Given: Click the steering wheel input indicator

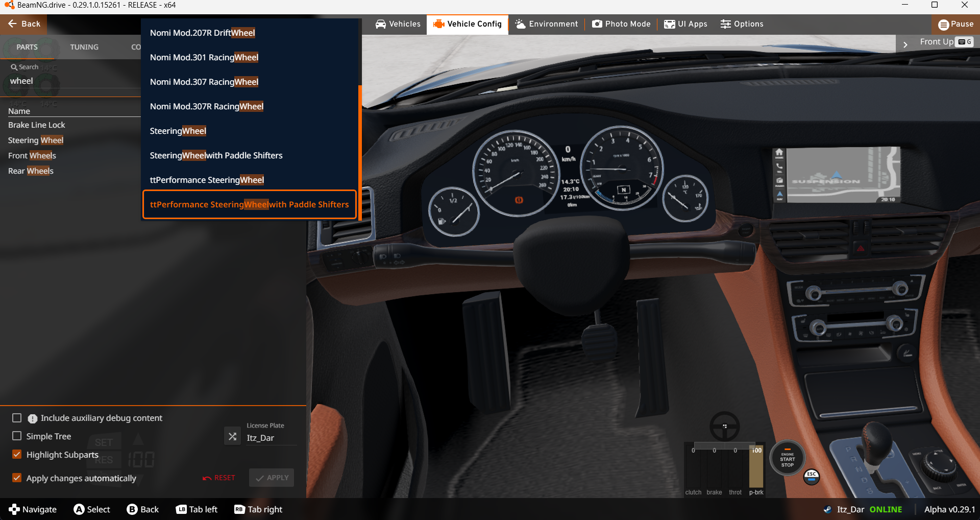Looking at the screenshot, I should pyautogui.click(x=725, y=426).
